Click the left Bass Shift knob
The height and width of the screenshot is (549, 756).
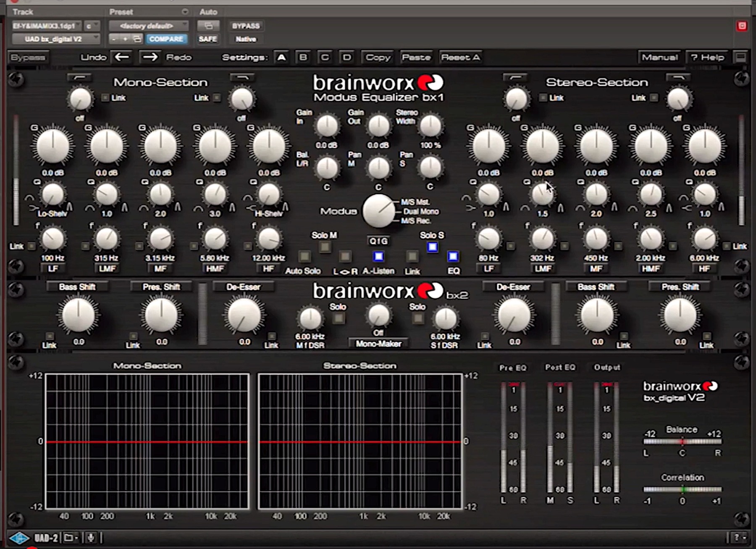(x=78, y=315)
